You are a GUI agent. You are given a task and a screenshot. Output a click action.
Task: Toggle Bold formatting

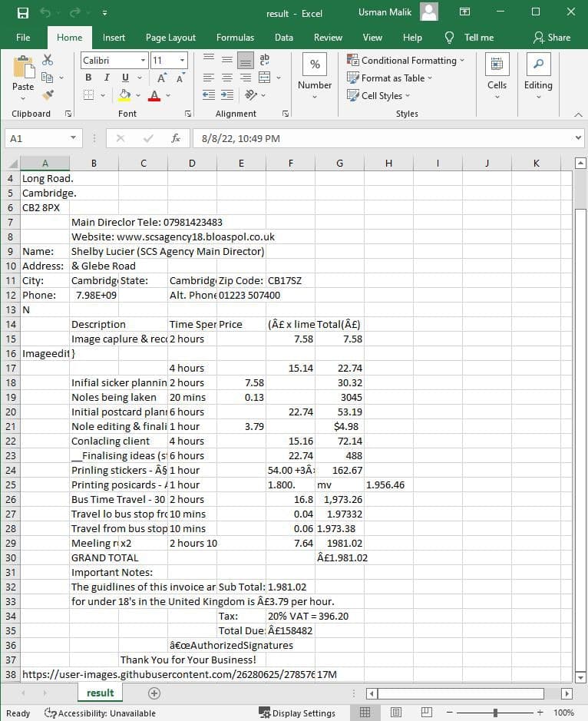click(x=88, y=78)
